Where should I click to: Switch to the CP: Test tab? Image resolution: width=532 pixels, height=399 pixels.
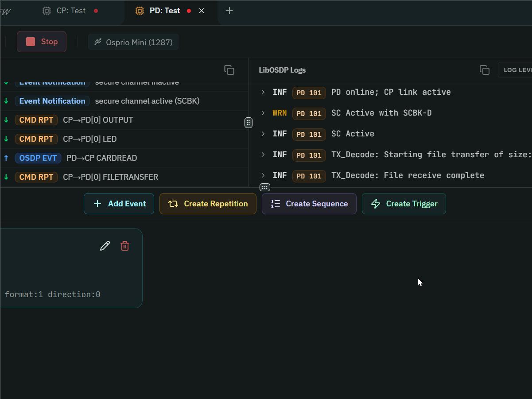click(71, 11)
